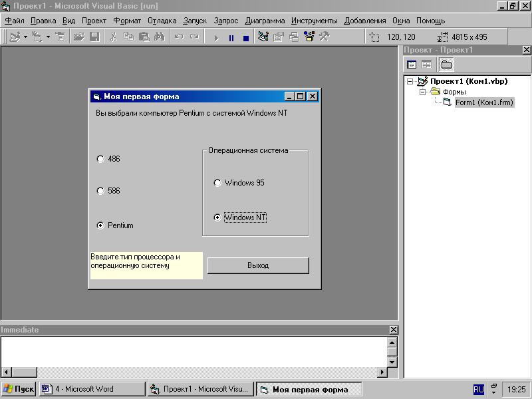Collapse the Проект1 (Ком1.vbp) tree node
Viewport: 532px width, 399px height.
point(410,81)
